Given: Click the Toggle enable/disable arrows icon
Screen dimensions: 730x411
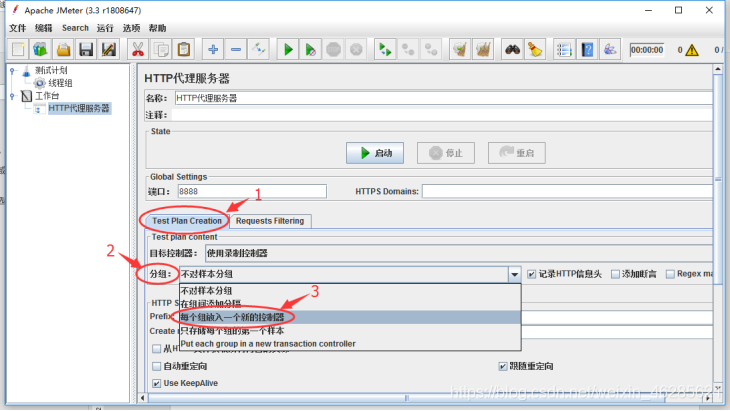Looking at the screenshot, I should pyautogui.click(x=259, y=49).
